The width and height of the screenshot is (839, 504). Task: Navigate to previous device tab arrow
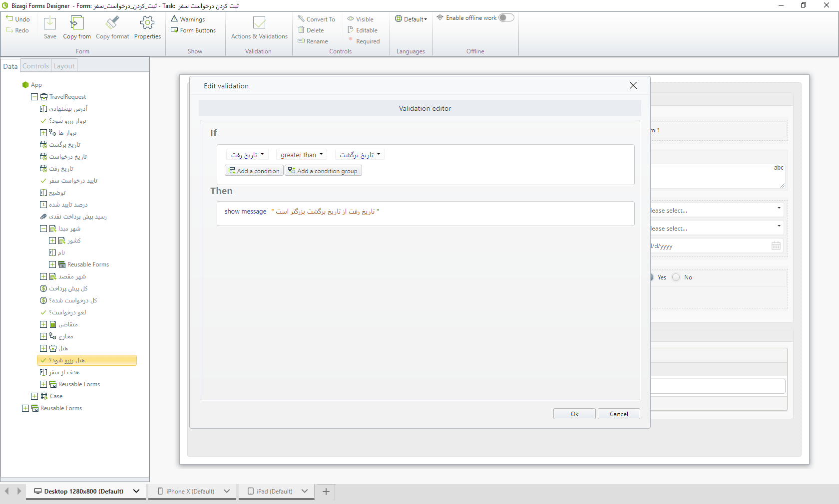[x=7, y=491]
